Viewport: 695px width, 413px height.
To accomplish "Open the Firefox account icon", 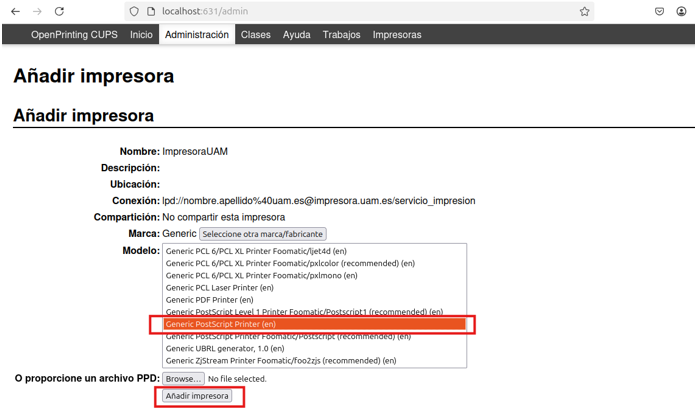I will click(681, 12).
